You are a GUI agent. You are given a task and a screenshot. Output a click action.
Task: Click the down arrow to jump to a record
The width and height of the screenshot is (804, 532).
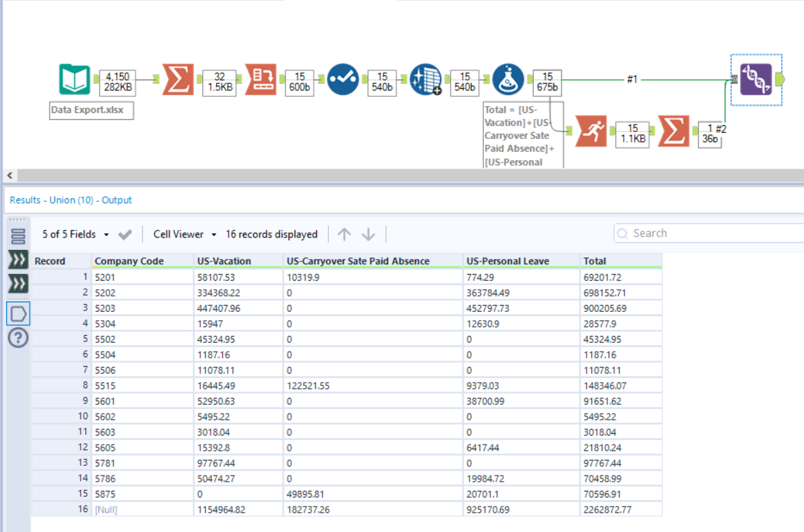(369, 234)
